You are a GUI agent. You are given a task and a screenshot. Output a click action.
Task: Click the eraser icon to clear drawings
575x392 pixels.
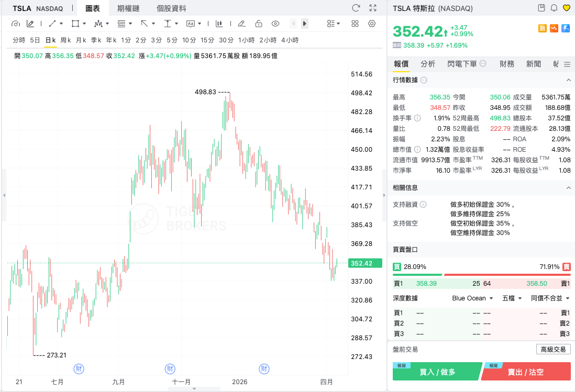pyautogui.click(x=241, y=24)
